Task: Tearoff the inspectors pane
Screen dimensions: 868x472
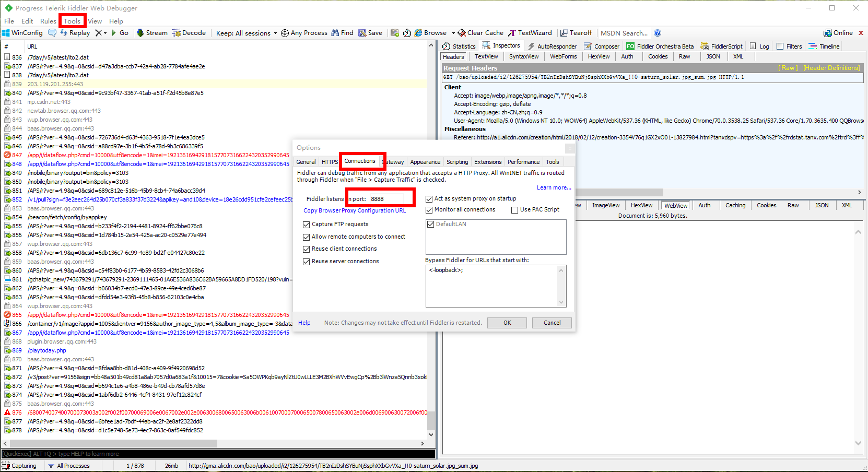Action: [x=576, y=33]
